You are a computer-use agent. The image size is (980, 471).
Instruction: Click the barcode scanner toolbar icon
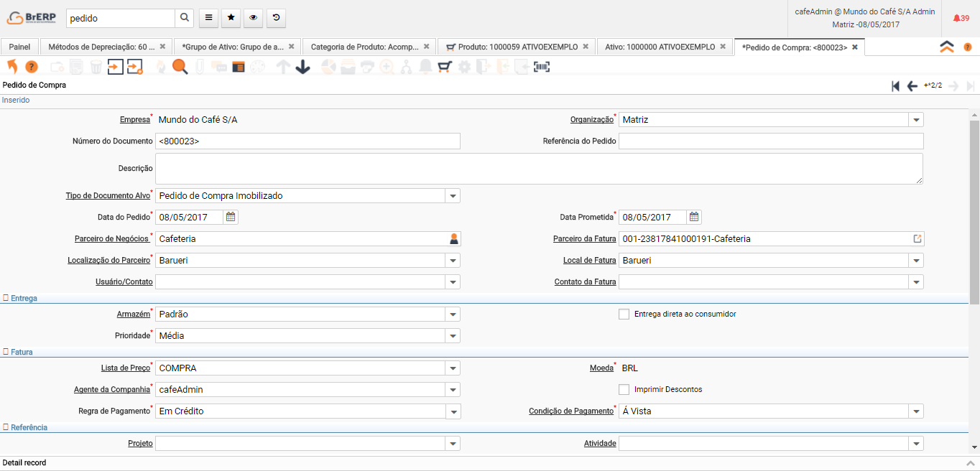541,67
